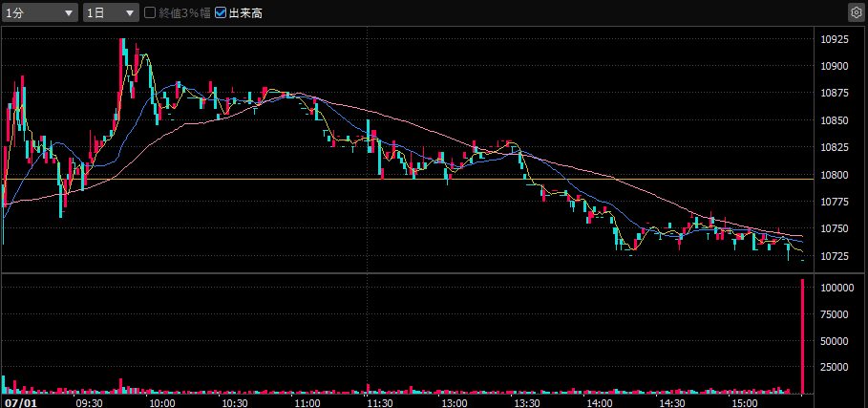
Task: Click the 10:30 time axis label
Action: (x=234, y=402)
